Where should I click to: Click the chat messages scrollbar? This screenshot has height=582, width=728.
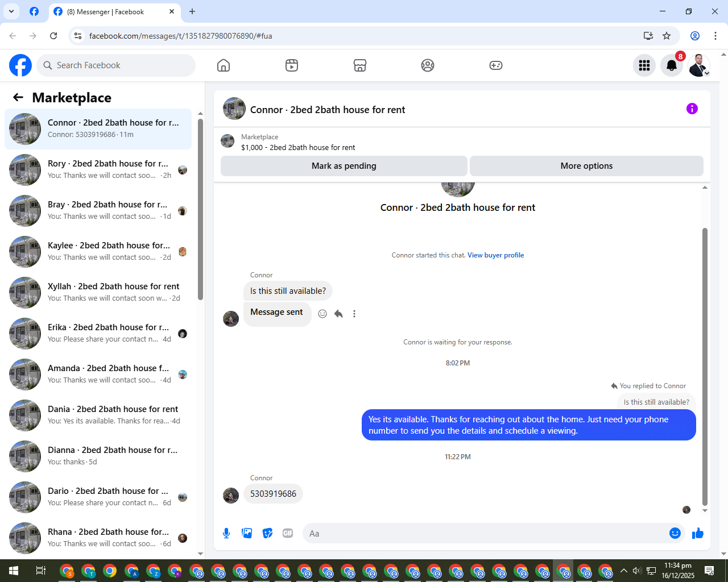click(705, 367)
